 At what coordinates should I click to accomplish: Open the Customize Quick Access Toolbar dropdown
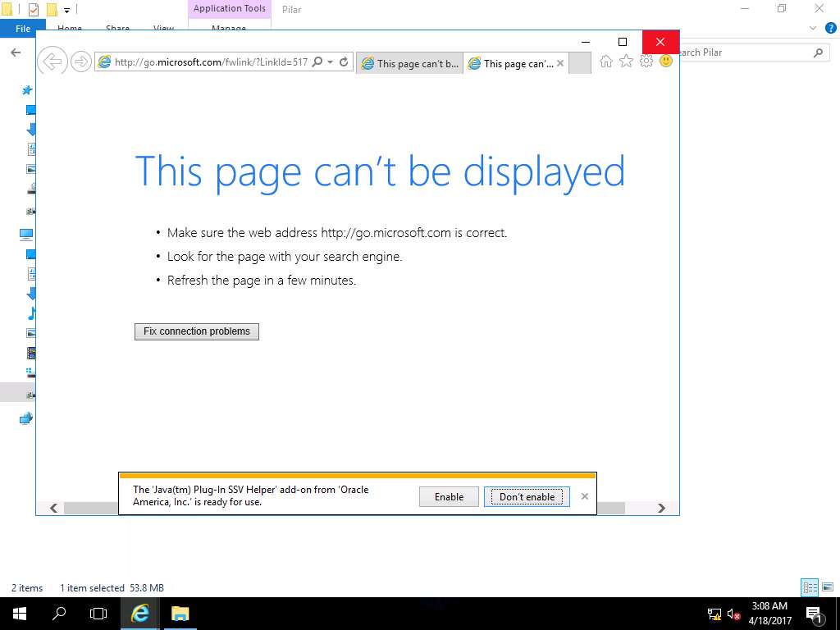click(66, 10)
